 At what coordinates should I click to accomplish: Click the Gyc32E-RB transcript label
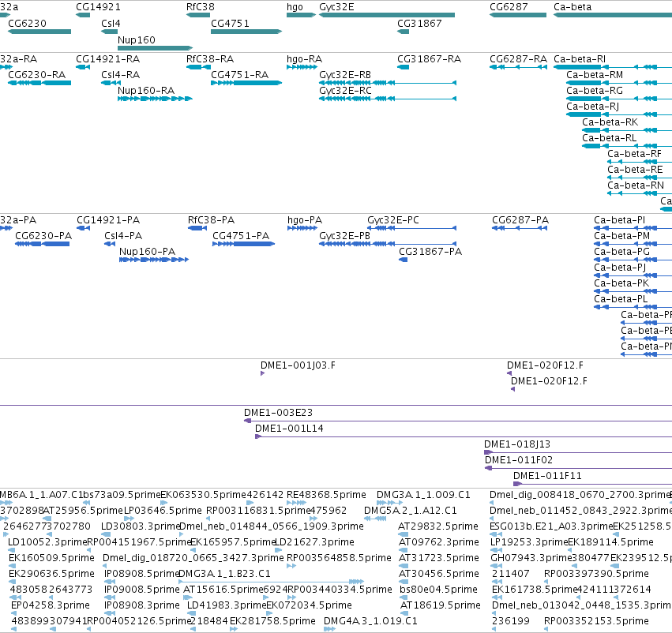click(x=345, y=74)
